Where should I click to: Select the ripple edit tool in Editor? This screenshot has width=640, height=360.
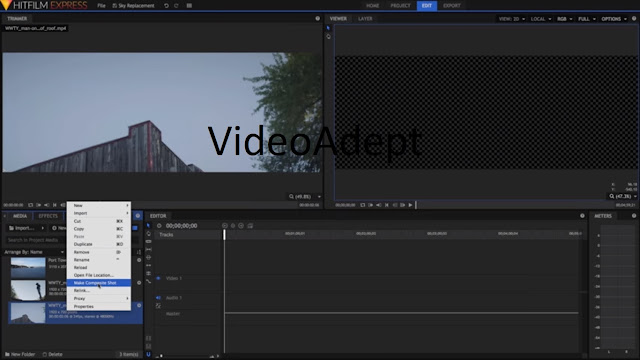(148, 265)
